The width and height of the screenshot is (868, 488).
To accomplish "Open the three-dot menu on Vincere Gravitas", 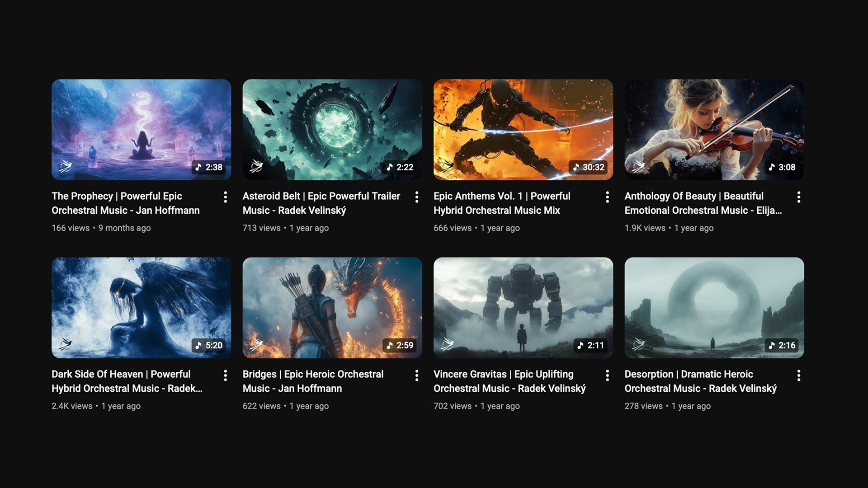I will (608, 375).
